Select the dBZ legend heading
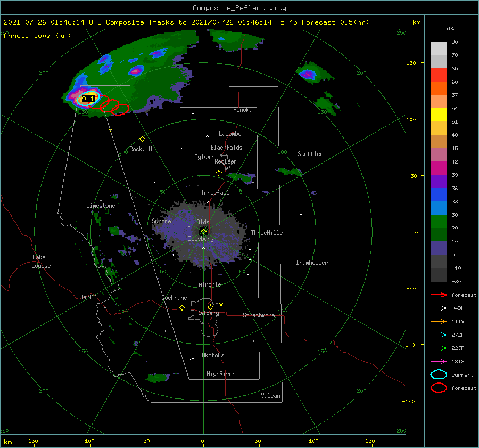Viewport: 479px width, 448px height. coord(451,28)
